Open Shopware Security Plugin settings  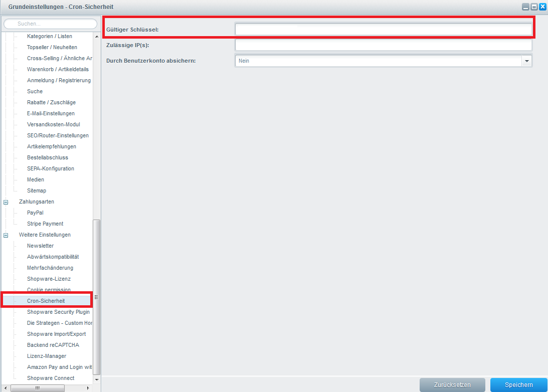point(58,312)
